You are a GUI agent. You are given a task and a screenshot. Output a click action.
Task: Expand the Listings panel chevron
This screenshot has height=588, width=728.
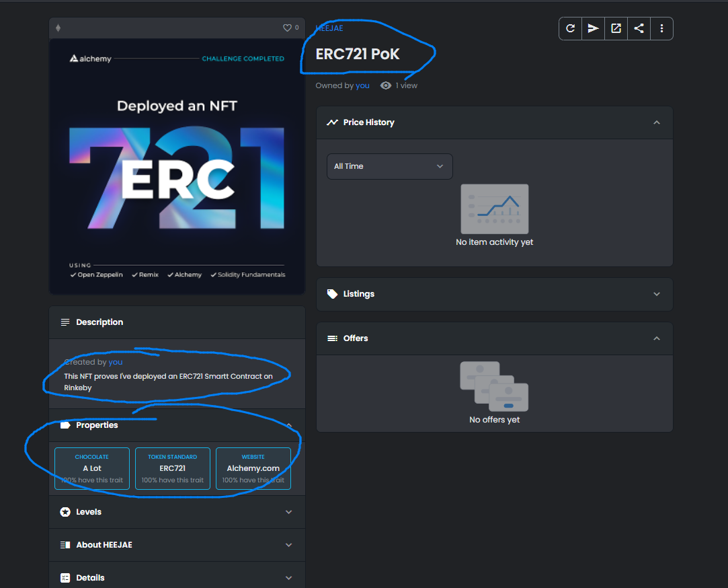pyautogui.click(x=657, y=294)
